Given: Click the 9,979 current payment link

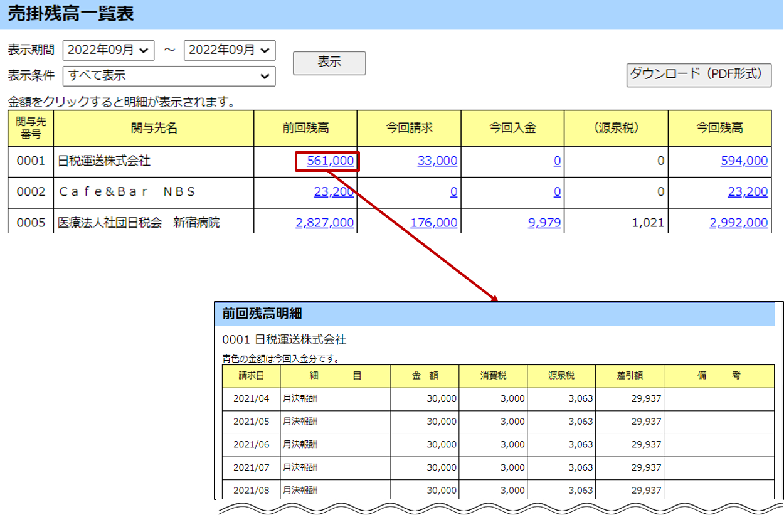Looking at the screenshot, I should click(544, 223).
